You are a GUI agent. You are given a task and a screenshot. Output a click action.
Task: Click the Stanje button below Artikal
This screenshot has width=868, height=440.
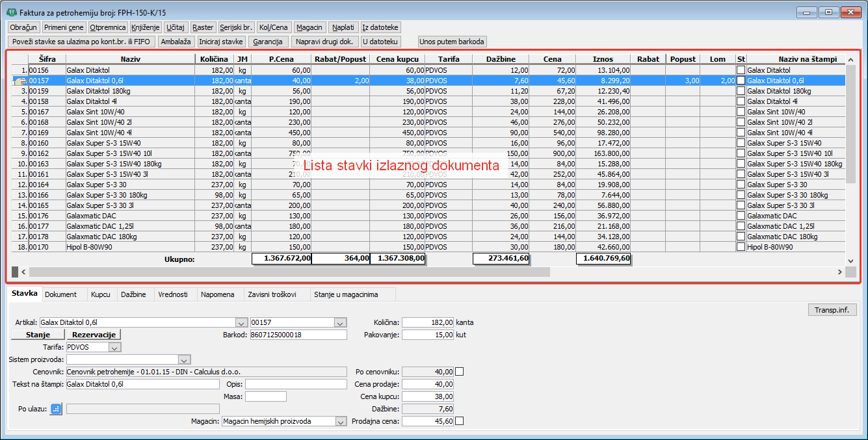pos(38,335)
